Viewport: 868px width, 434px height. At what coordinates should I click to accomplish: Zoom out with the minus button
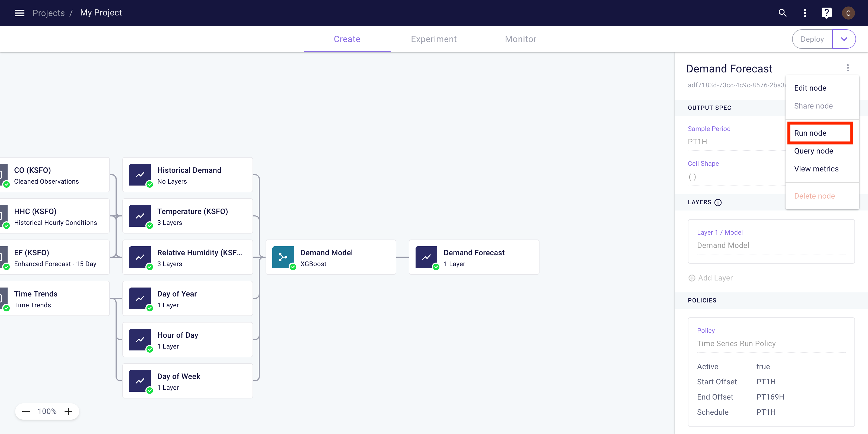pos(26,411)
